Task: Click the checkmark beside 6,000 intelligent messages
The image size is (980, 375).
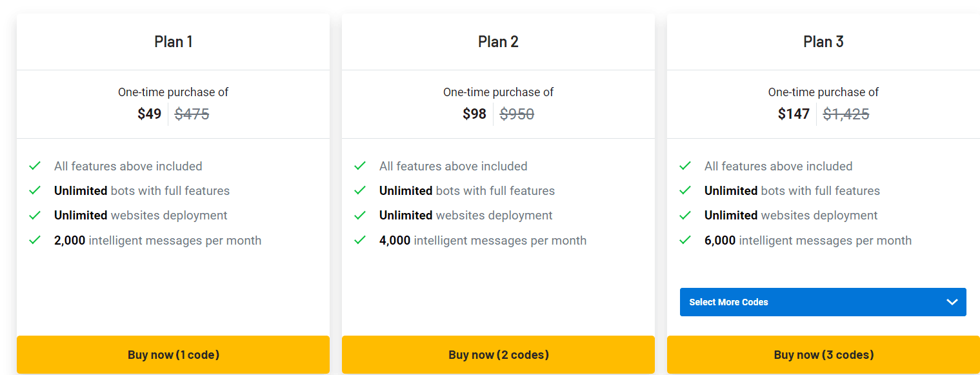Action: pyautogui.click(x=685, y=240)
